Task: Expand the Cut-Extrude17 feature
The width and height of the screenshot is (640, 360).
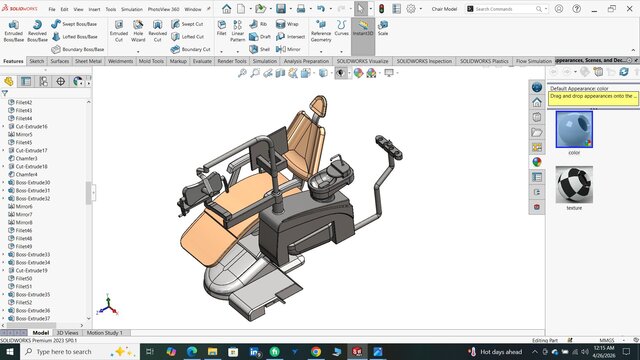Action: [x=4, y=151]
